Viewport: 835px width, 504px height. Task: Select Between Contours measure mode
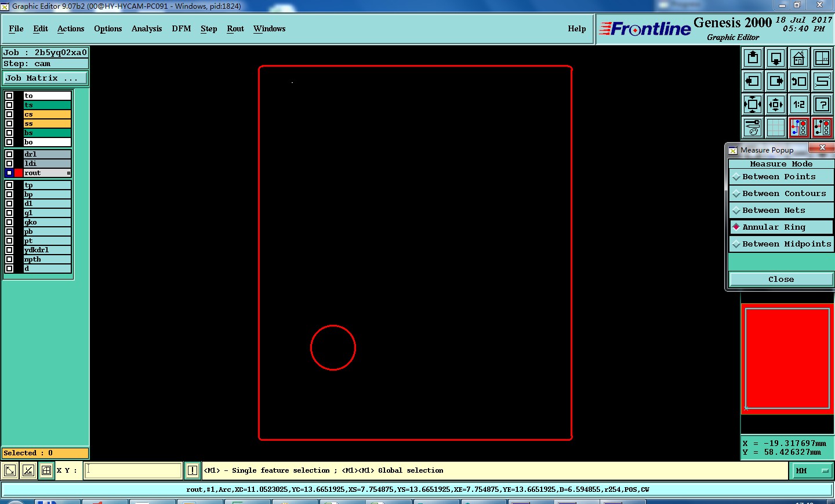click(781, 194)
